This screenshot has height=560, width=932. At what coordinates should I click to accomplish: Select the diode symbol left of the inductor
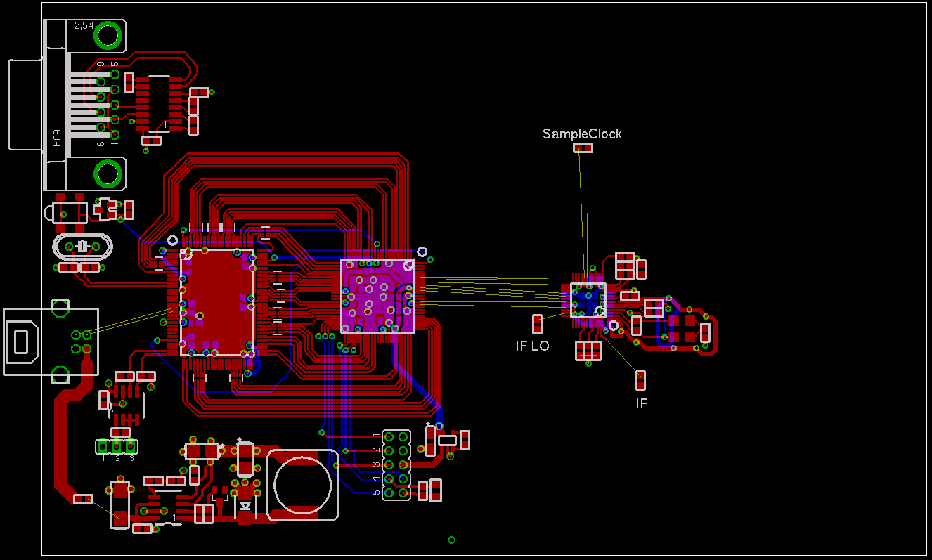(x=245, y=505)
